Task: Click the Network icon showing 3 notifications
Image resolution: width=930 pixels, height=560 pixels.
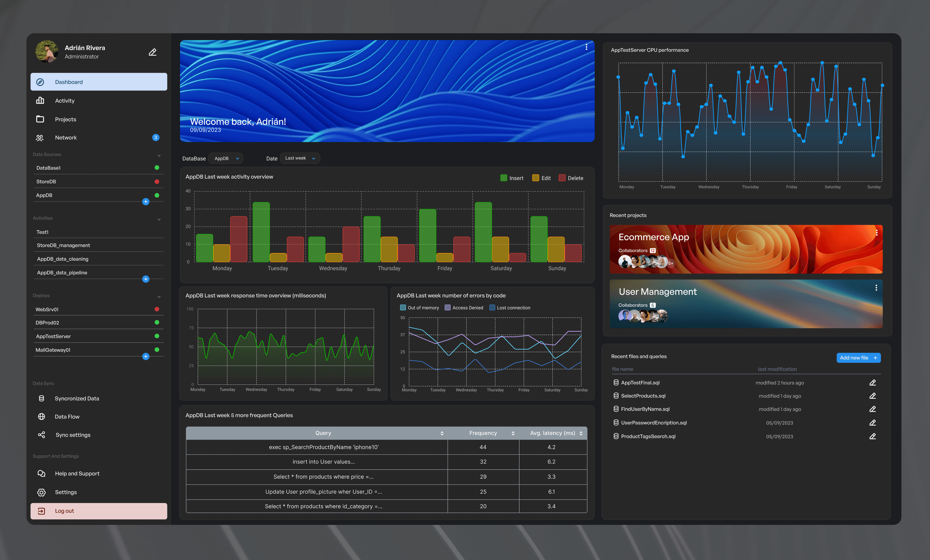Action: point(40,137)
